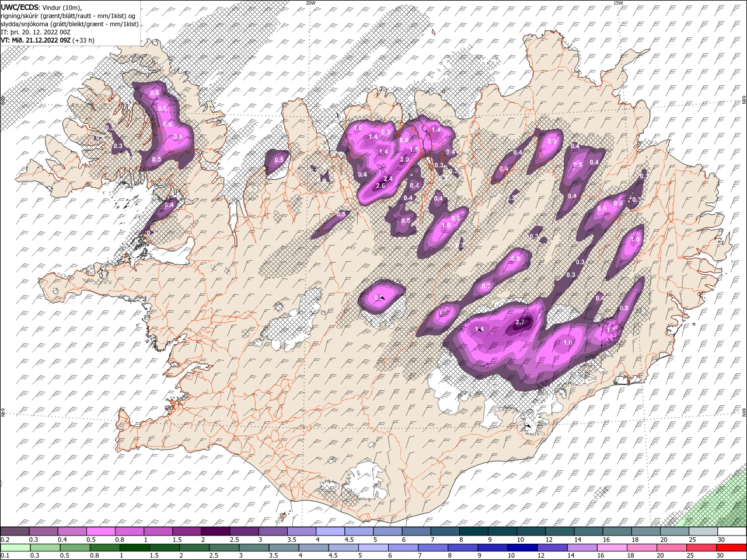Click the '20W' longitude label at top
Image resolution: width=747 pixels, height=560 pixels.
[310, 3]
